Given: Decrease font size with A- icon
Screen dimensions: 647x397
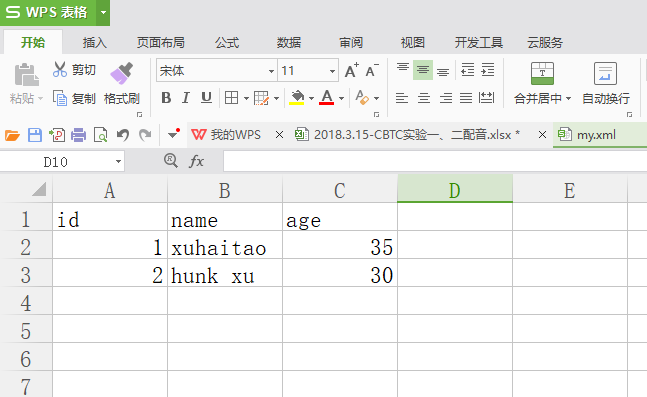Looking at the screenshot, I should (x=372, y=71).
